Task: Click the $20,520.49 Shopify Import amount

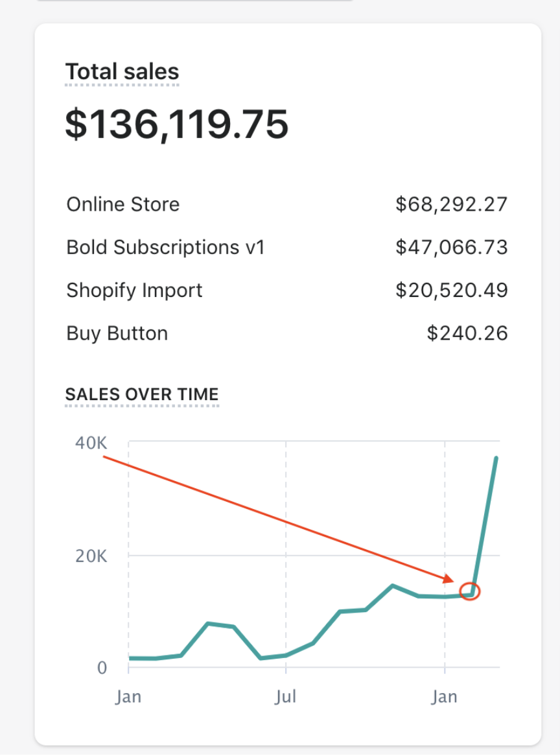Action: (452, 290)
